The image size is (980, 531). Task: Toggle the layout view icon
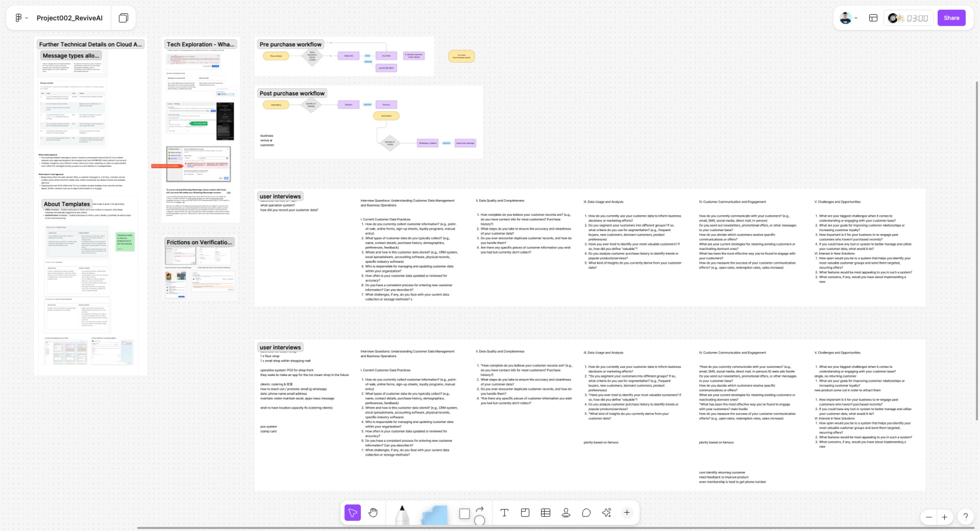[x=873, y=18]
